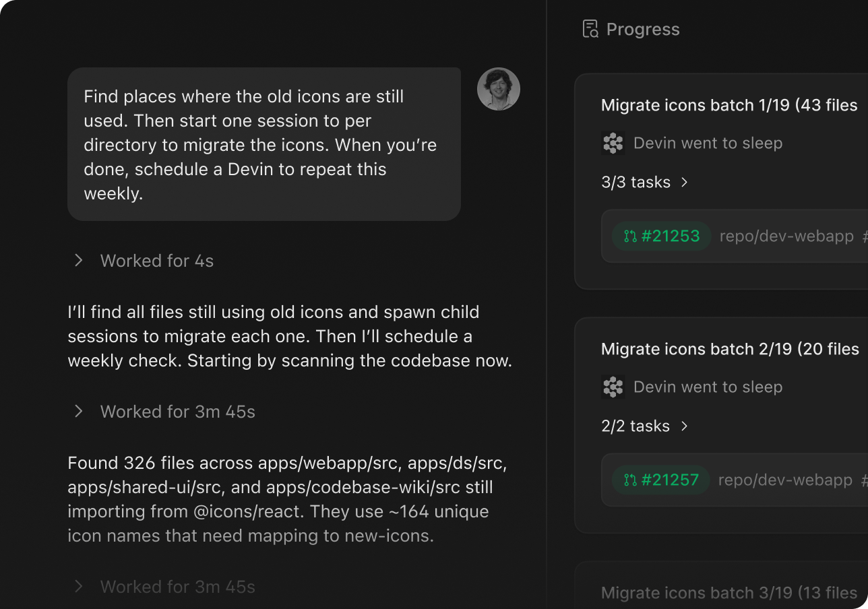Expand "Worked for 3m 45s" above the 326 files summary
Viewport: 868px width, 609px height.
pos(79,412)
